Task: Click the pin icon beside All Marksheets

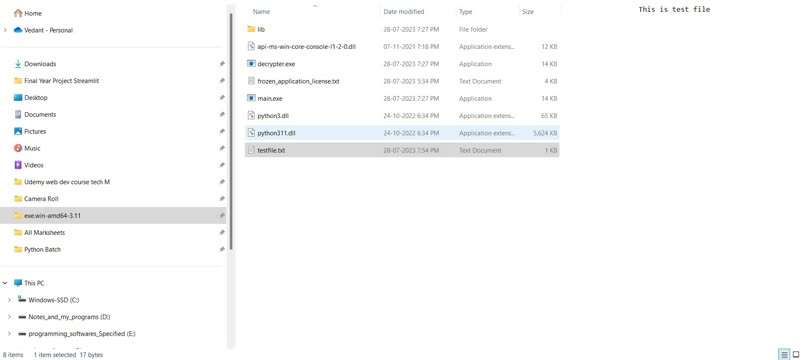Action: [222, 232]
